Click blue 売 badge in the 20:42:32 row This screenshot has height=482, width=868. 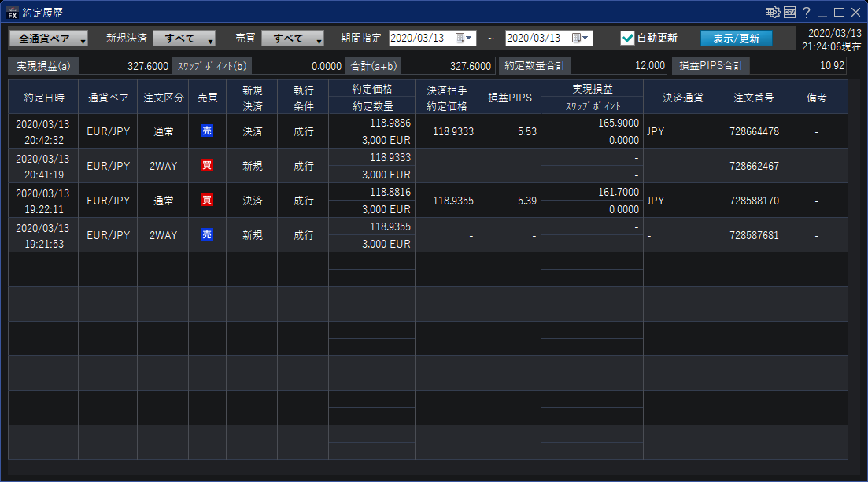click(207, 131)
